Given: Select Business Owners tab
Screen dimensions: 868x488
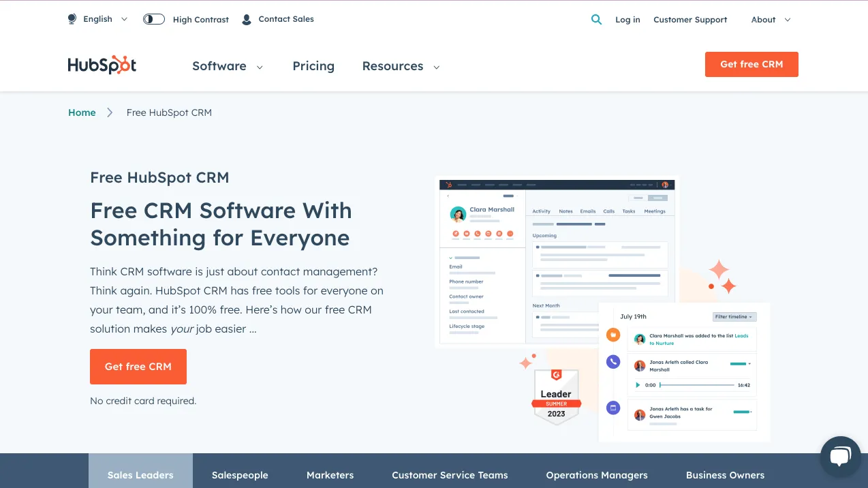Looking at the screenshot, I should 725,474.
